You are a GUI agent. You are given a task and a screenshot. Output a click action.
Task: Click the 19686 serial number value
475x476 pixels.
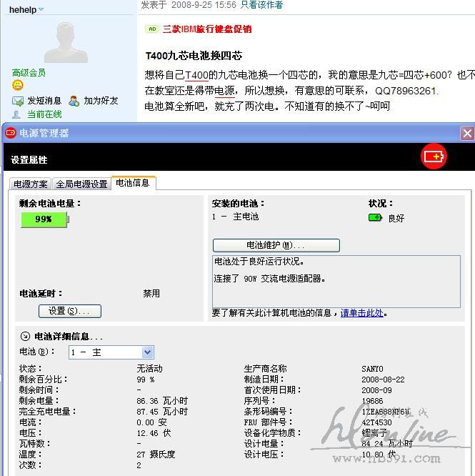pyautogui.click(x=372, y=401)
